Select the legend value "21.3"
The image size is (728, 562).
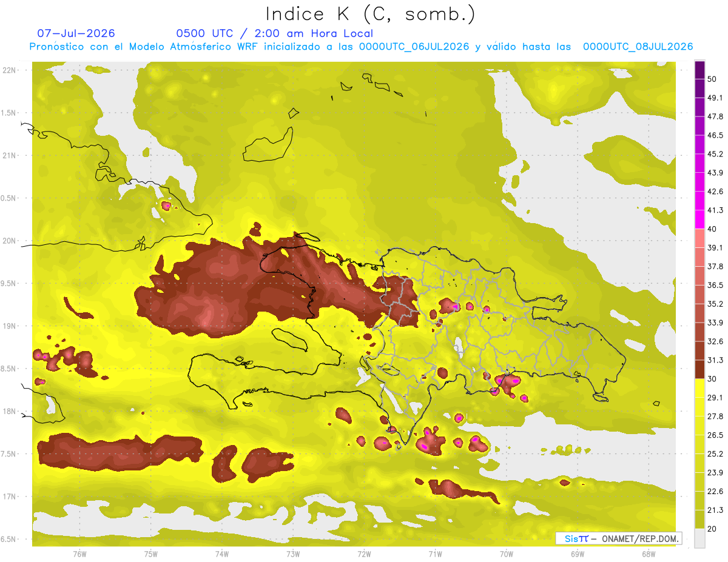[x=715, y=510]
